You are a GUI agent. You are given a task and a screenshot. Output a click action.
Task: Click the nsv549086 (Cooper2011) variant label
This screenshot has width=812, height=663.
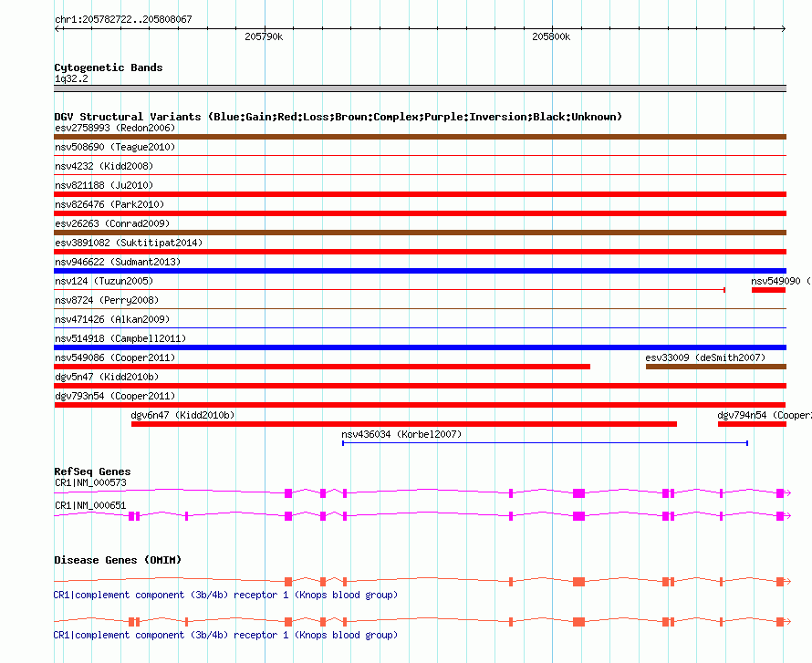[115, 357]
